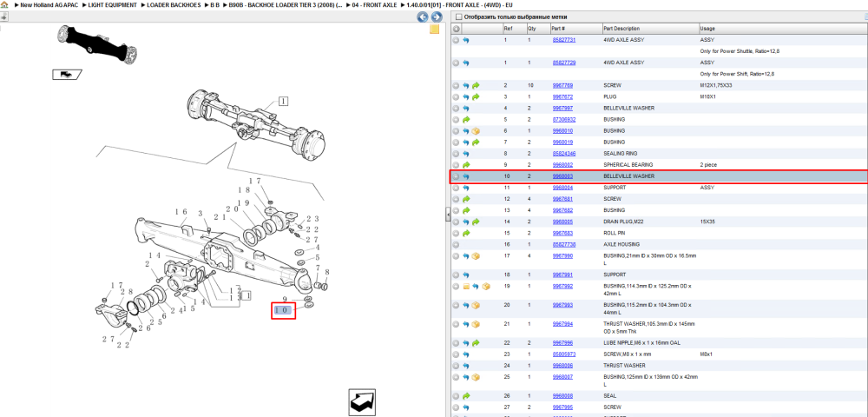Viewport: 868px width, 417px height.
Task: Click blue arrow icon in SEALING RING row
Action: click(465, 154)
